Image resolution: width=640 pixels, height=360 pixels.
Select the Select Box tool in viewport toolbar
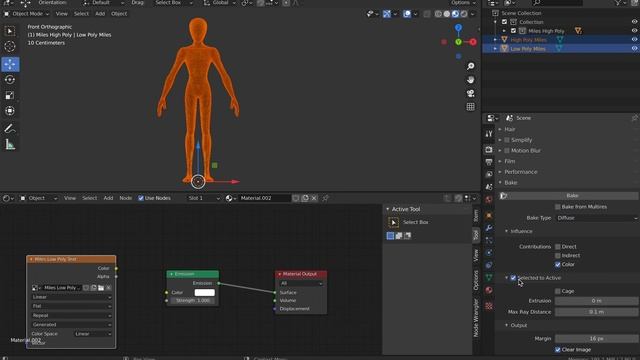[x=10, y=31]
